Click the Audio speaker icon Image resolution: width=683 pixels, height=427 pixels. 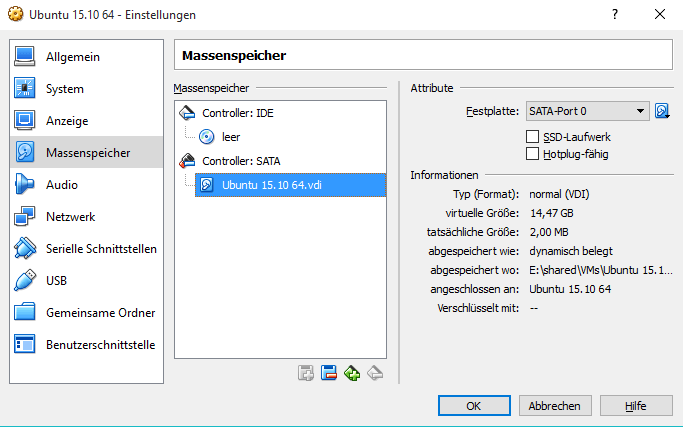pyautogui.click(x=25, y=185)
